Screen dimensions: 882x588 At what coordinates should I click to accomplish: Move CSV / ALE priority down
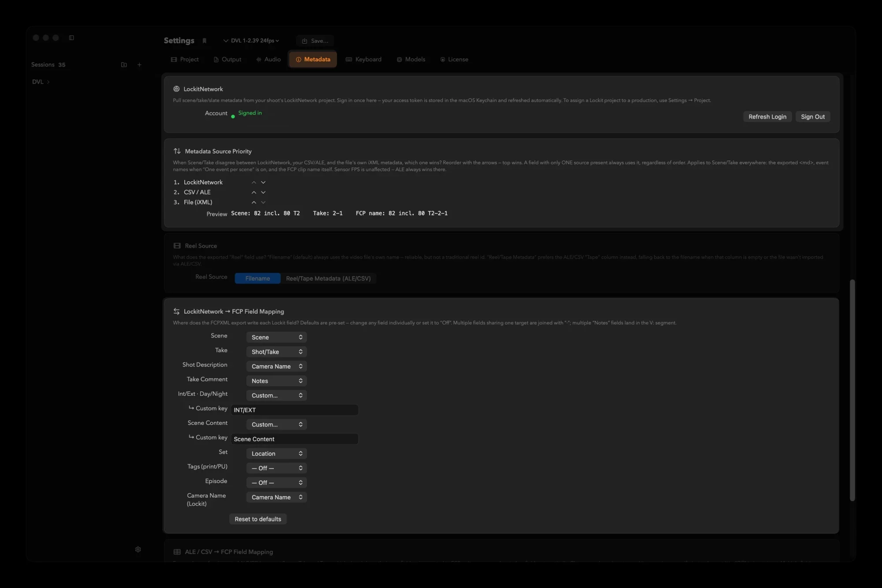coord(263,192)
